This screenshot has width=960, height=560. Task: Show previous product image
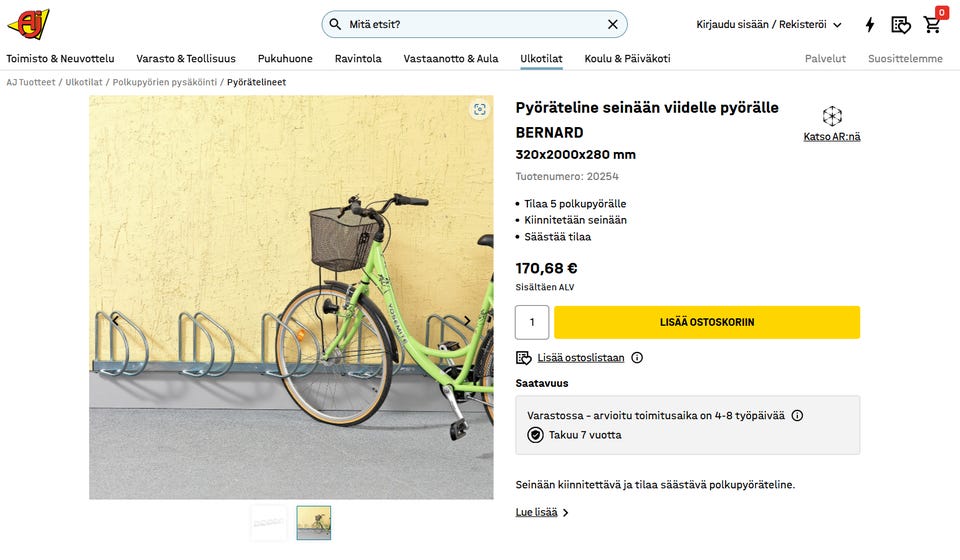pyautogui.click(x=115, y=321)
